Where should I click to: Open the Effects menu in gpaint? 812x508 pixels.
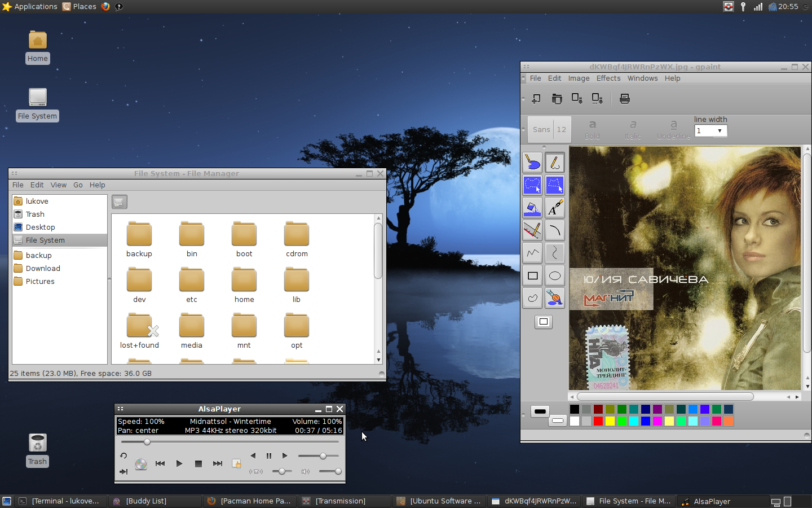pos(608,78)
